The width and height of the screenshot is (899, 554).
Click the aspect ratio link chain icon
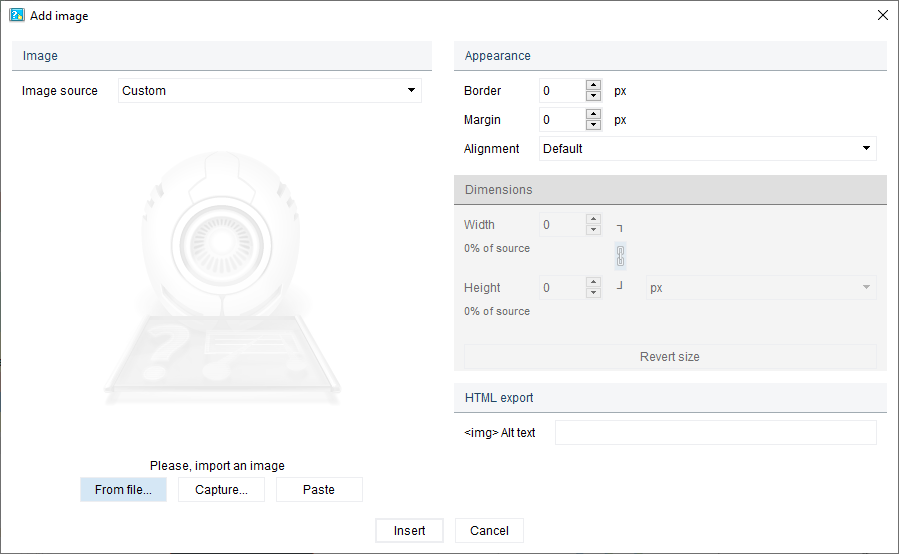pos(620,256)
